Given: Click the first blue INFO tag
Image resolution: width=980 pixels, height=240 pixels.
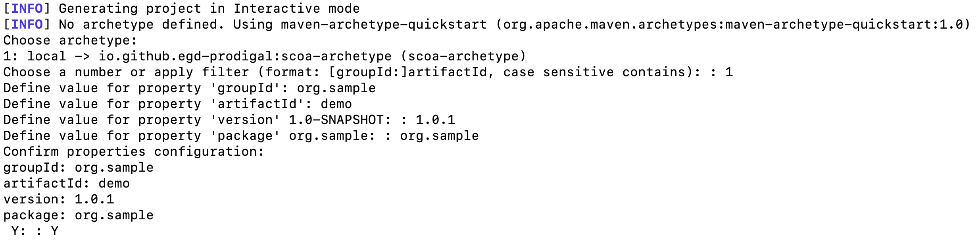Looking at the screenshot, I should 27,8.
